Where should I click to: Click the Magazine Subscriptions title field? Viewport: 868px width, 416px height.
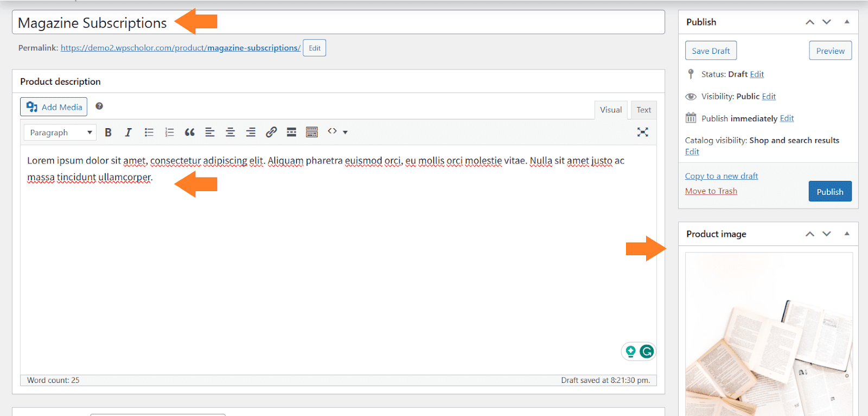click(x=339, y=22)
